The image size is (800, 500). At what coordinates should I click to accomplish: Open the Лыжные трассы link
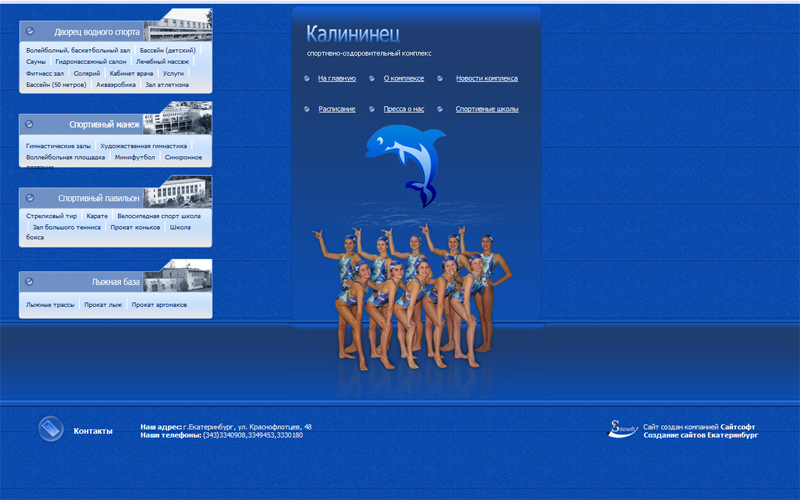(x=50, y=305)
